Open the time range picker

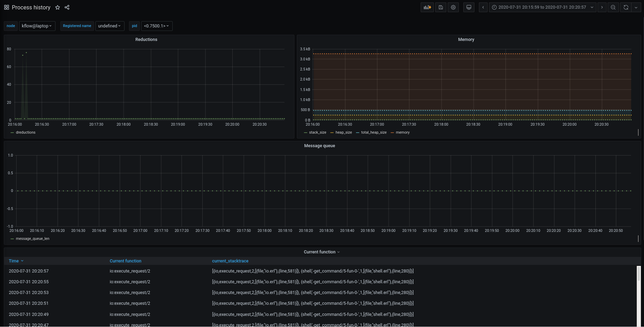pos(543,7)
